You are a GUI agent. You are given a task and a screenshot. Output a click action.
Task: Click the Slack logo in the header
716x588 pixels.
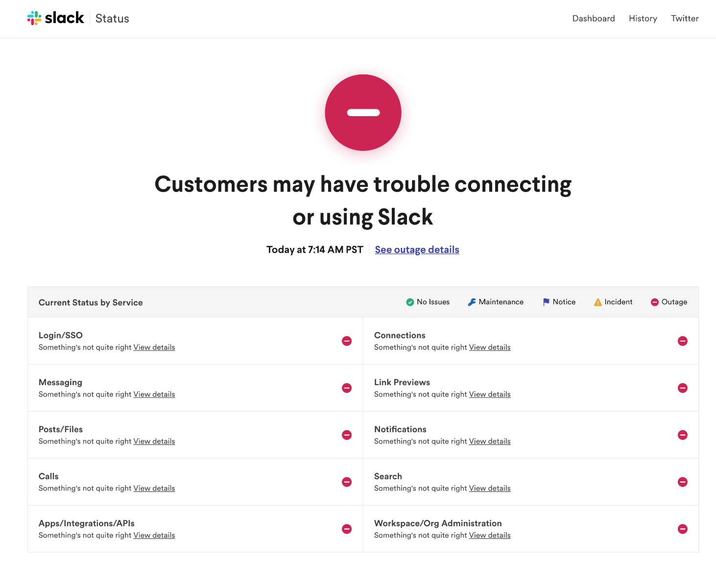(55, 18)
